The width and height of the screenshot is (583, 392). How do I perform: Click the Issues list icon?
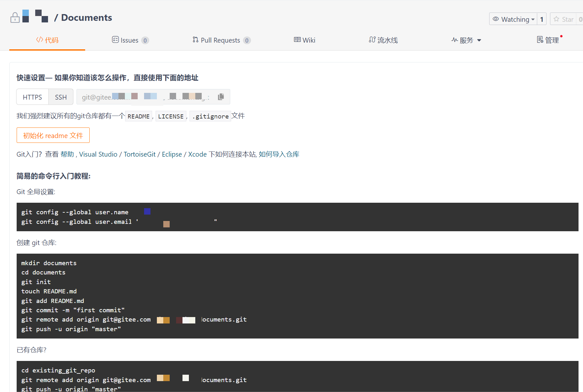(x=115, y=40)
